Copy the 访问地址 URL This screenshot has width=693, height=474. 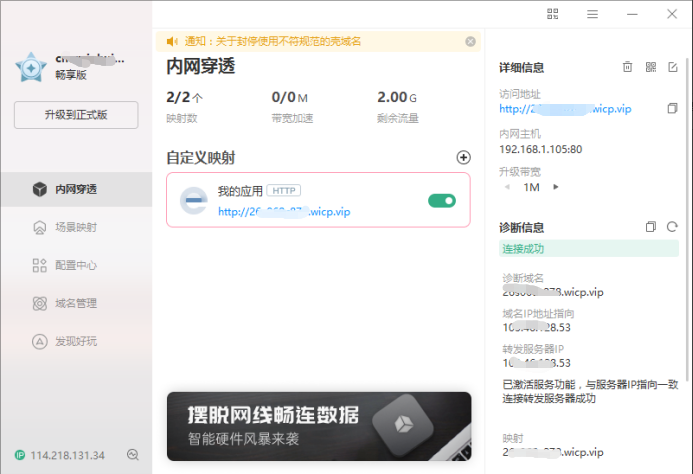point(672,108)
